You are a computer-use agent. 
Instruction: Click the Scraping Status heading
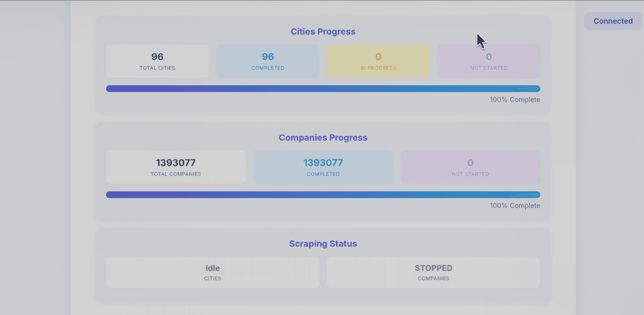click(x=323, y=244)
